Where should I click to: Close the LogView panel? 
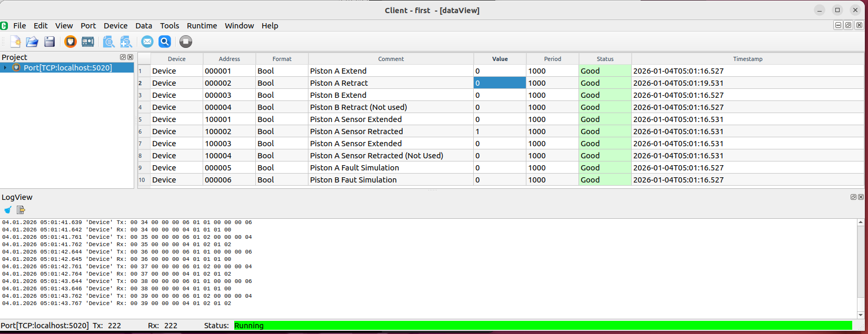[861, 197]
